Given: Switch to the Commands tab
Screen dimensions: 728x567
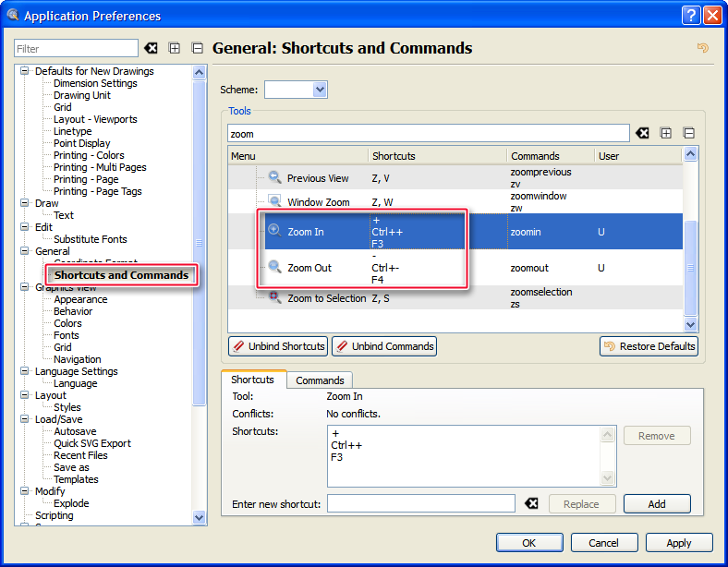Looking at the screenshot, I should click(320, 380).
